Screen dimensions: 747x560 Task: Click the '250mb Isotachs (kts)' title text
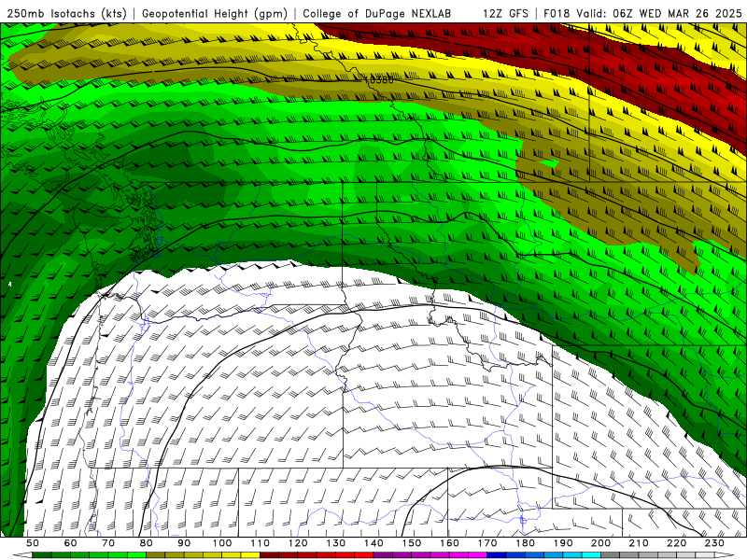[x=66, y=14]
